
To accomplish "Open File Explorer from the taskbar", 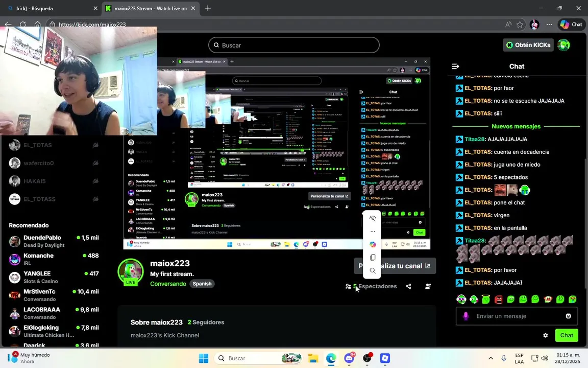I will pos(313,358).
